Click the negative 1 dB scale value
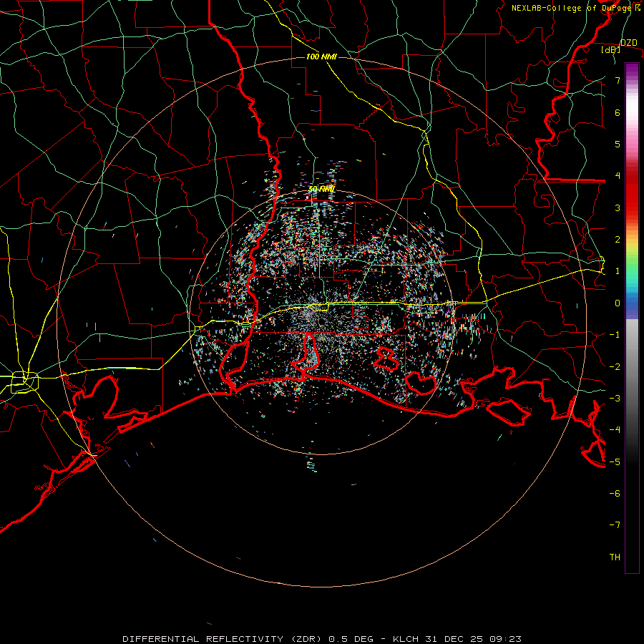The height and width of the screenshot is (644, 644). tap(615, 335)
